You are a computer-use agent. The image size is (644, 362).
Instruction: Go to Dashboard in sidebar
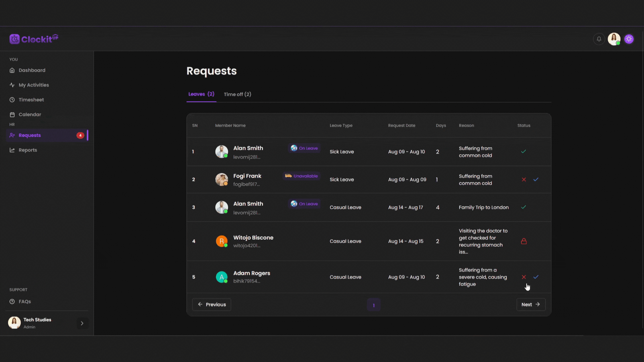[x=47, y=70]
